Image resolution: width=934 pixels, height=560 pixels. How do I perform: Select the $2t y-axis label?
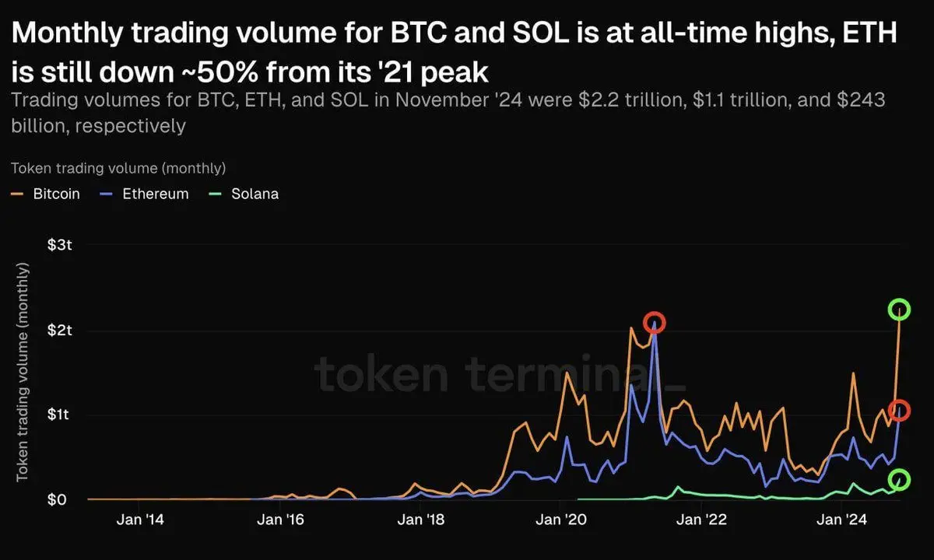tap(60, 331)
